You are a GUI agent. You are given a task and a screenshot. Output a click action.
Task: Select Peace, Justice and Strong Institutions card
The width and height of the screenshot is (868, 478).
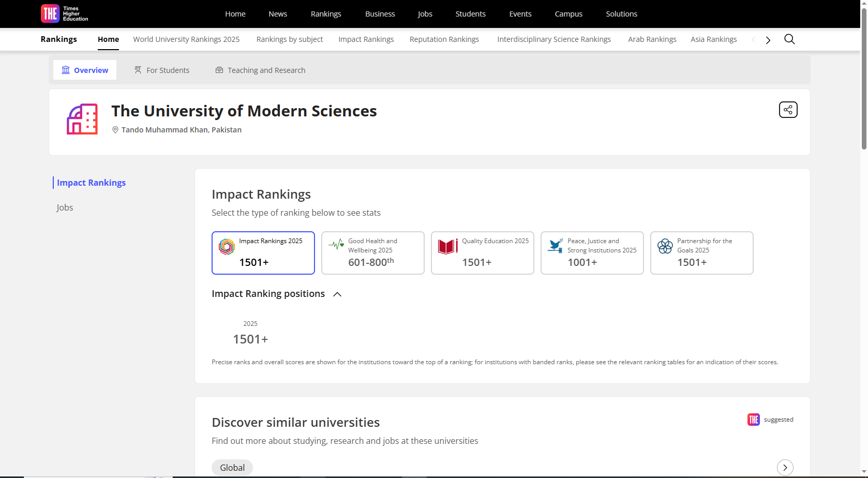tap(592, 253)
